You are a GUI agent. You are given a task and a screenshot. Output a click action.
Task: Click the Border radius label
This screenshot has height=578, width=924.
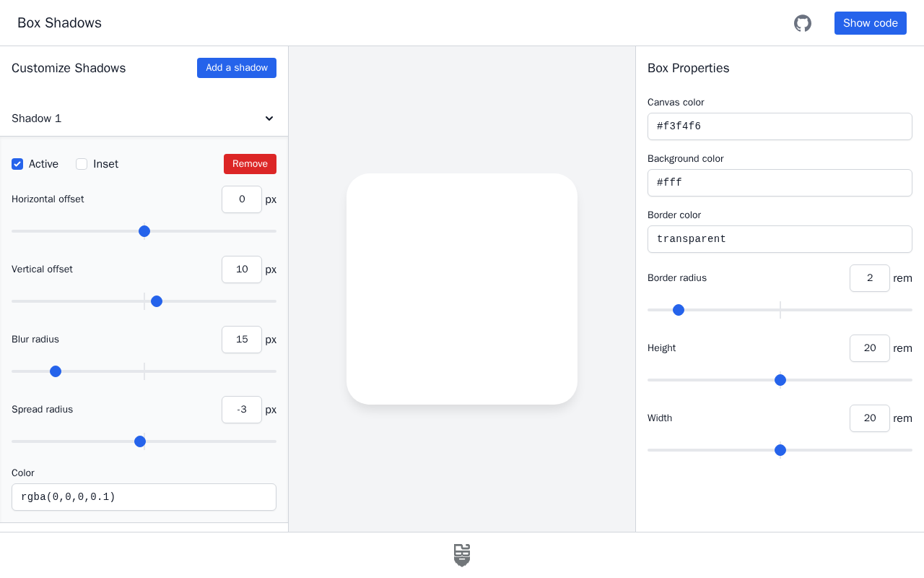(x=677, y=278)
